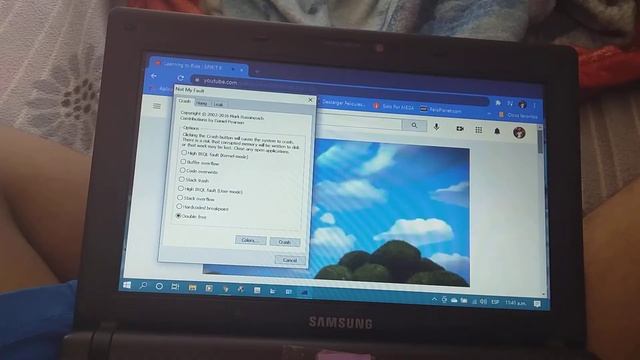Open YouTube notifications bell
Screen dimensions: 640x360
(497, 131)
